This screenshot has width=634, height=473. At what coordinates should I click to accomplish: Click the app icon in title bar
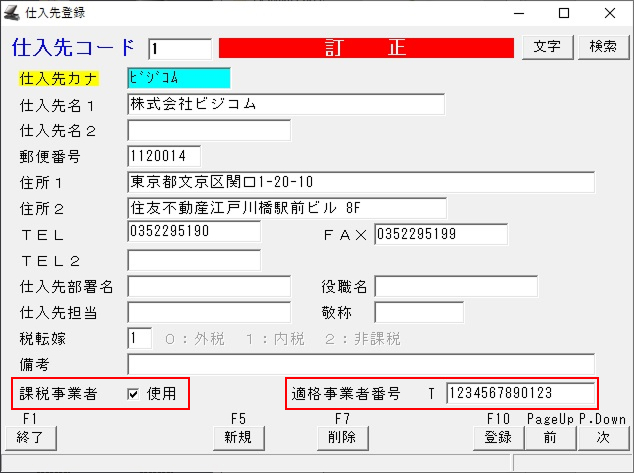12,13
